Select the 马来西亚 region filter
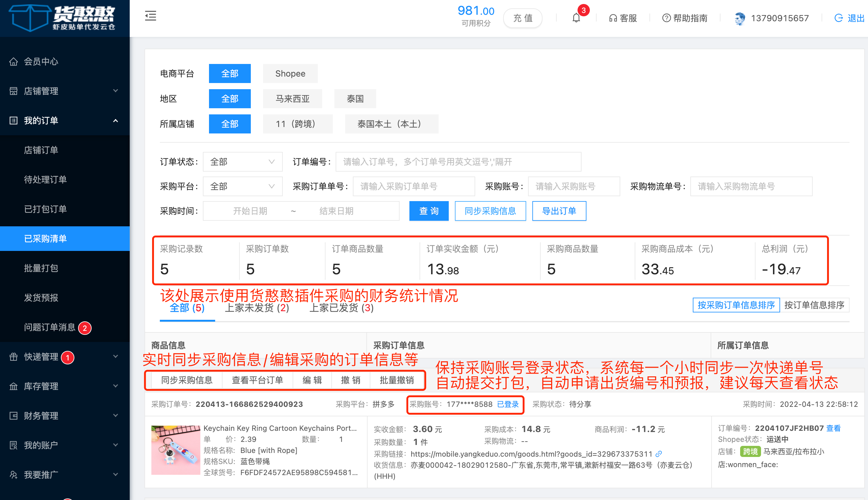The width and height of the screenshot is (868, 500). 292,99
